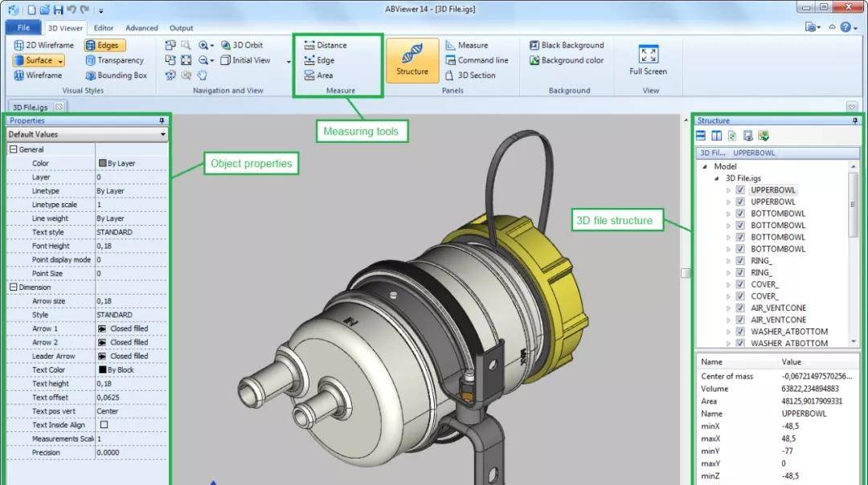Toggle Bounding Box visual style
Viewport: 868px width, 485px height.
(x=116, y=75)
